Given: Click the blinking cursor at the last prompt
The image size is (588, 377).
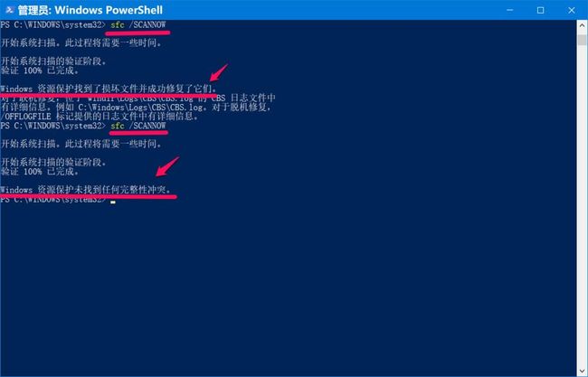Looking at the screenshot, I should [113, 202].
